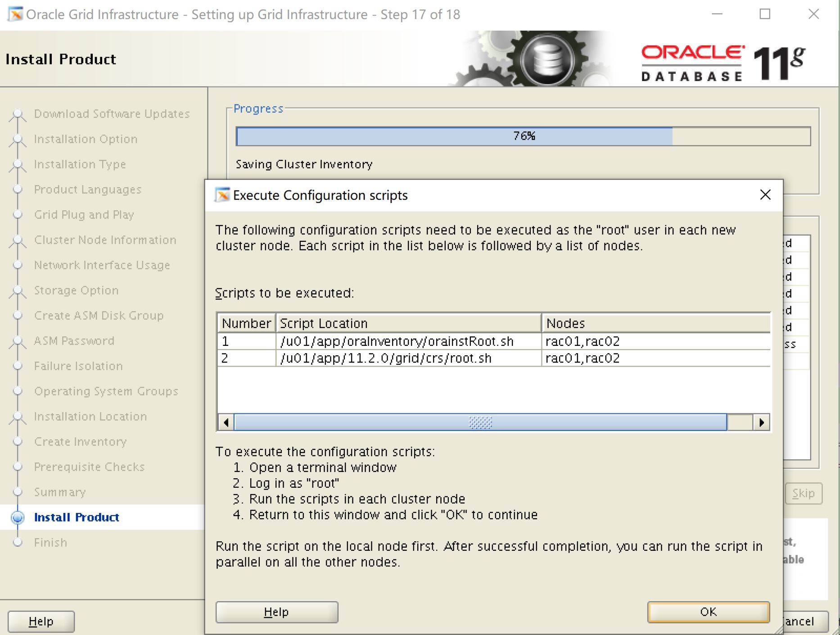Click Oracle installer icon in main title bar
This screenshot has width=840, height=635.
pyautogui.click(x=15, y=14)
